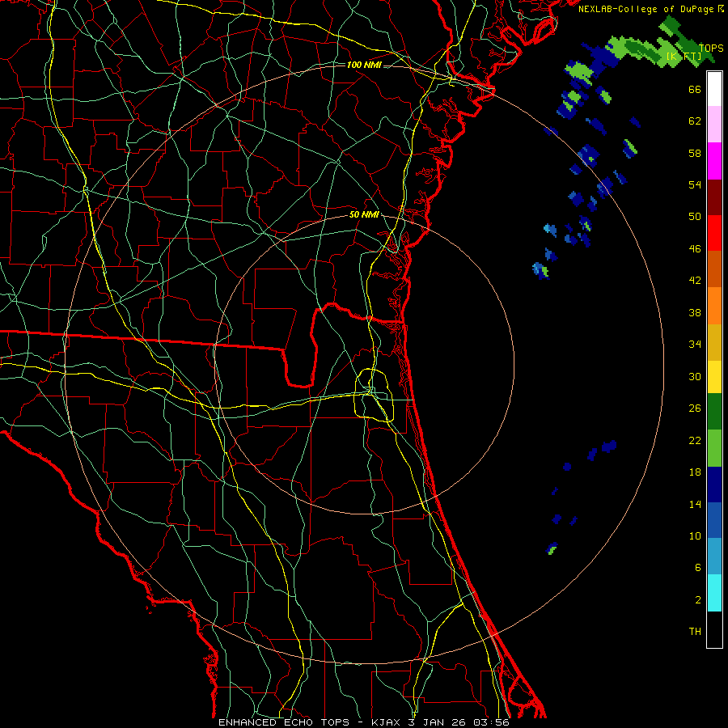The image size is (728, 728).
Task: Select the bright orange legend swatch
Action: pyautogui.click(x=714, y=306)
